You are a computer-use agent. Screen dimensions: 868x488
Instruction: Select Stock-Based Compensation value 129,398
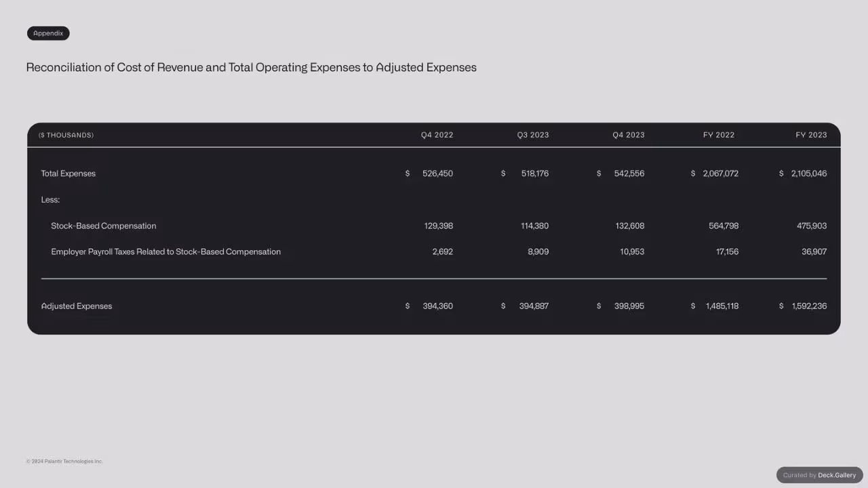439,226
